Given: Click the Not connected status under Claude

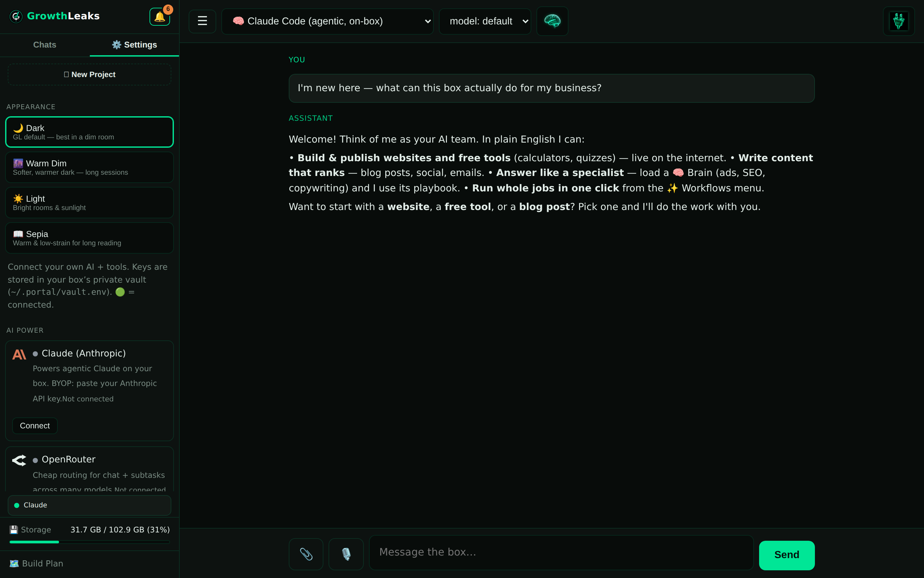Looking at the screenshot, I should [x=88, y=399].
